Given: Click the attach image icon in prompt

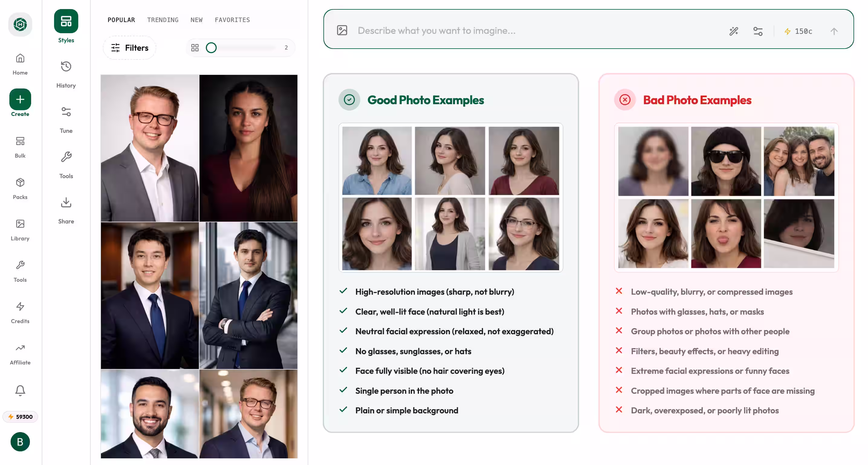Looking at the screenshot, I should (x=342, y=30).
